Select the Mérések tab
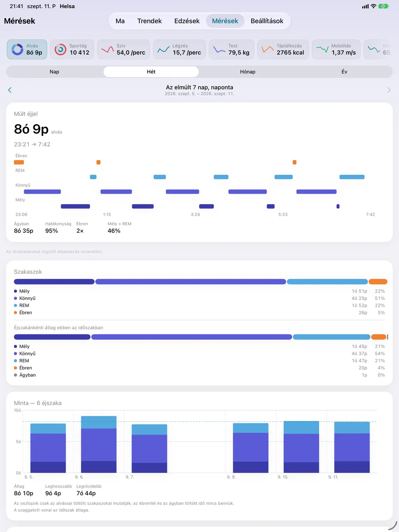399x532 pixels. 225,21
